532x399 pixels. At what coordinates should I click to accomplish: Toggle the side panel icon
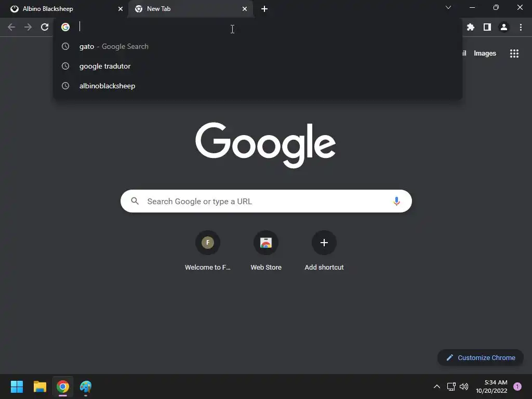[487, 27]
